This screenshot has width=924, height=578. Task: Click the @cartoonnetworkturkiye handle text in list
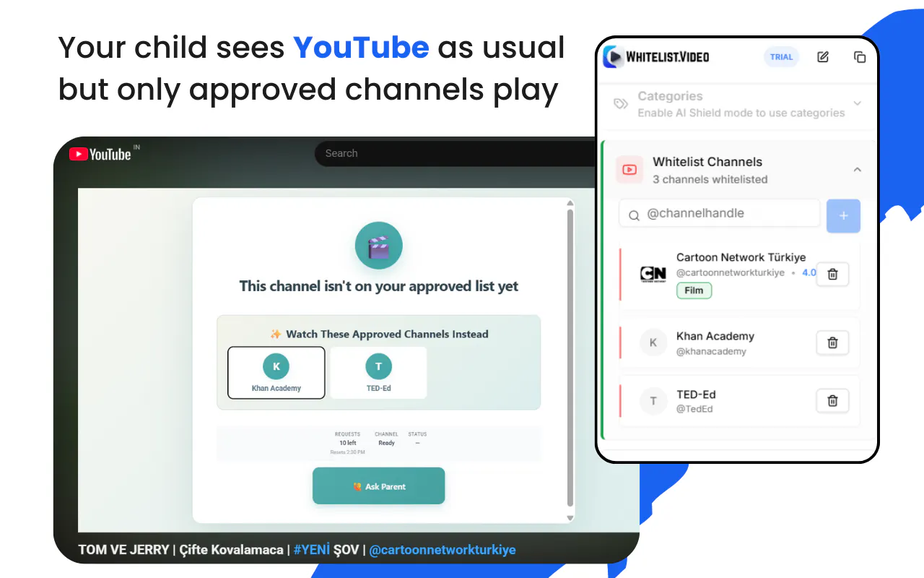coord(731,273)
